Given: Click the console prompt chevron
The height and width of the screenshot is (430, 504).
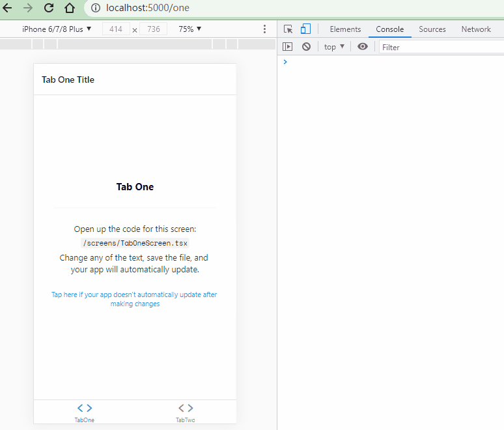Looking at the screenshot, I should click(285, 62).
